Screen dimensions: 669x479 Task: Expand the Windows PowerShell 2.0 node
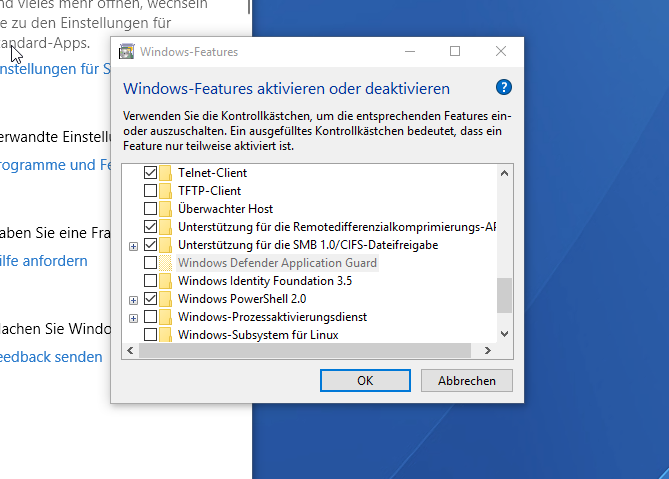134,300
